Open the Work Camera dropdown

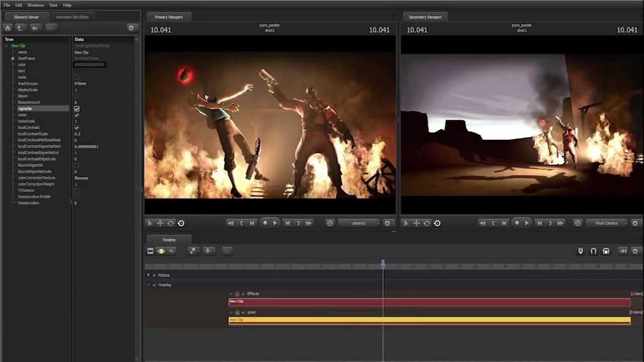[x=607, y=223]
